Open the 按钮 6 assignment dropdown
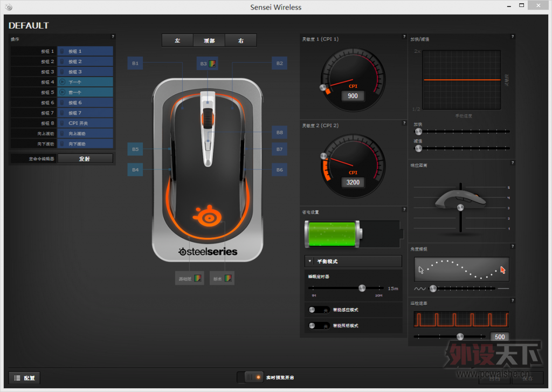552x392 pixels. 85,103
